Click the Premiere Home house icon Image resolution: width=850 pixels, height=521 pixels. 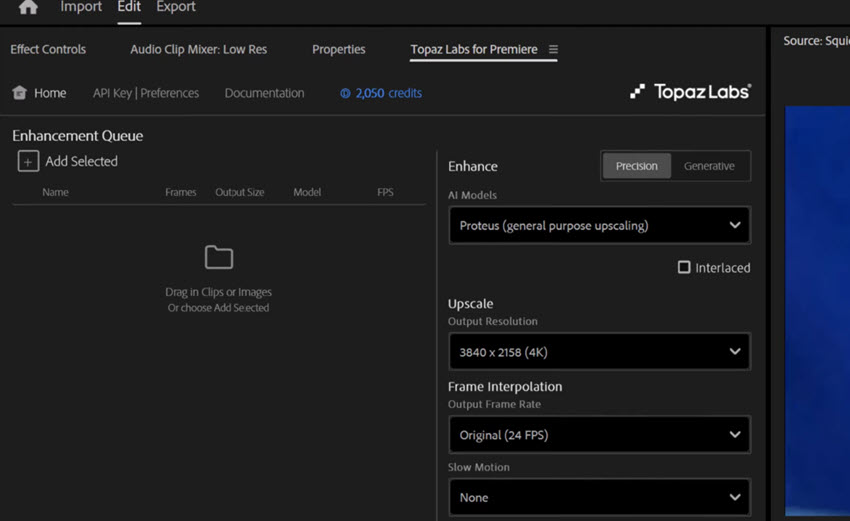tap(28, 7)
